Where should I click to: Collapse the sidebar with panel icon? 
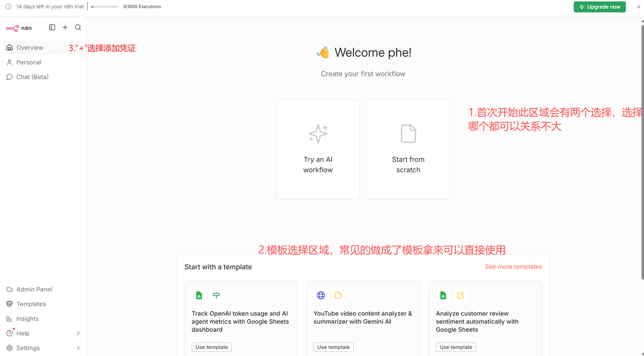coord(52,28)
